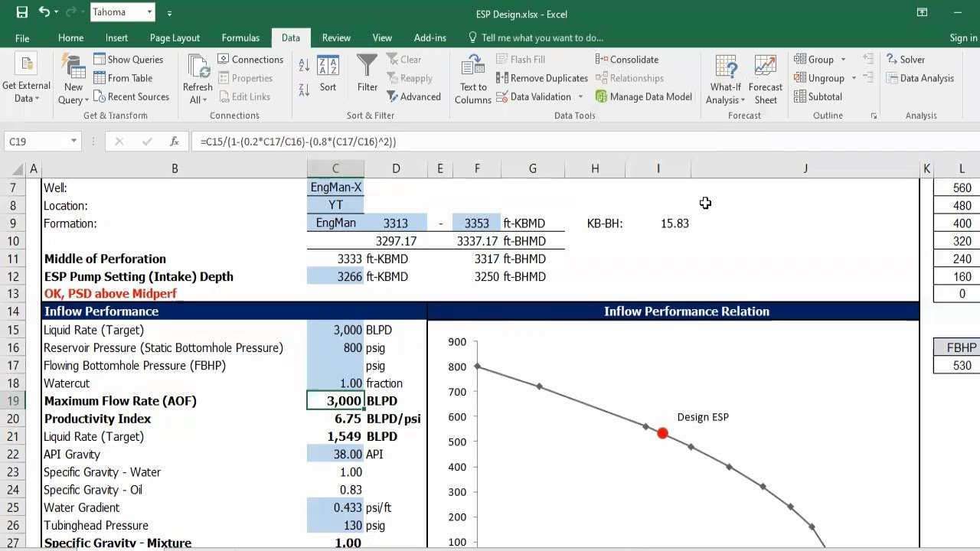Open the Sort dialog button
The height and width of the screenshot is (551, 980).
(x=328, y=74)
